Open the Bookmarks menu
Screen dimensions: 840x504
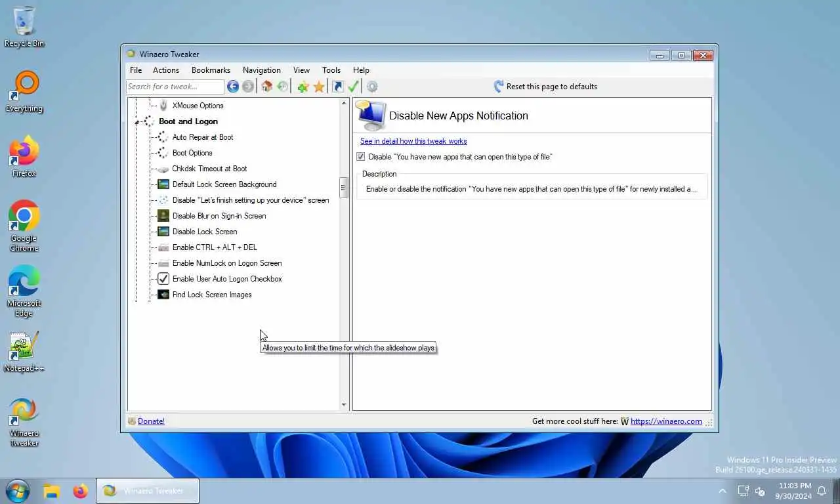(x=211, y=70)
